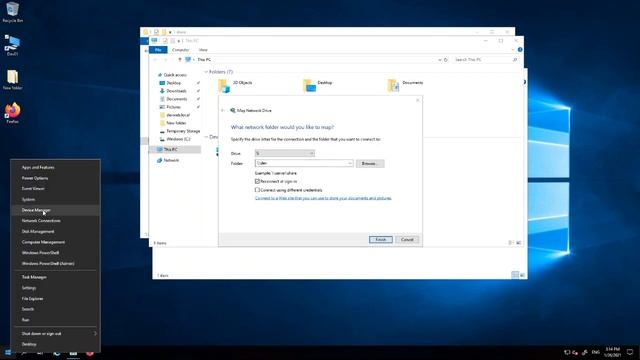Choose Apps and Features from the menu
640x360 pixels.
click(55, 167)
